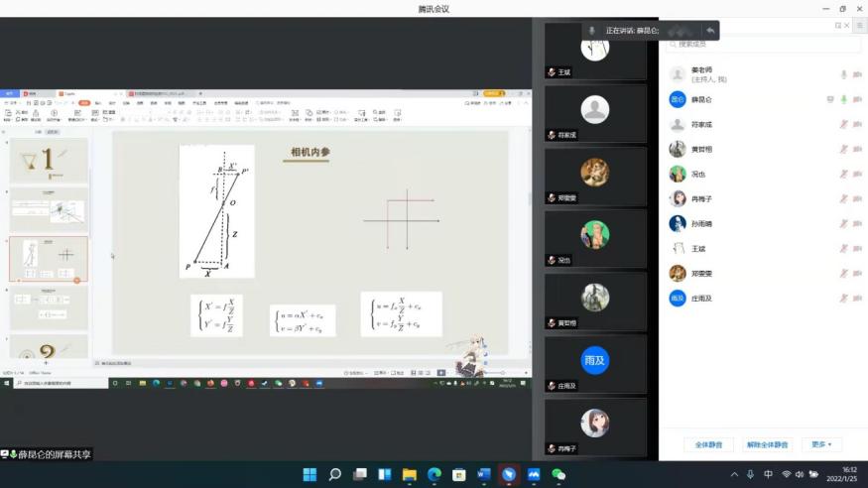Screen dimensions: 868x488
Task: Select 庄雨及 in the member list
Action: tap(701, 298)
